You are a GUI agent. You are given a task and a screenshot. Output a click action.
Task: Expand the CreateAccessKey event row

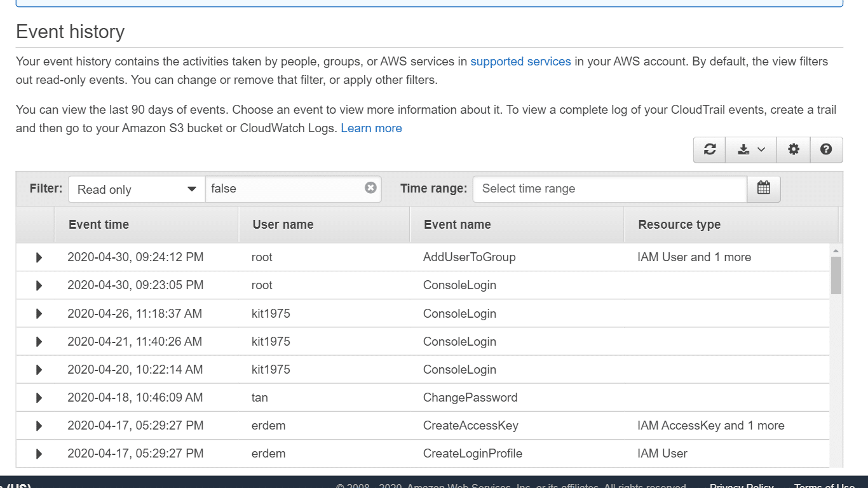(39, 426)
